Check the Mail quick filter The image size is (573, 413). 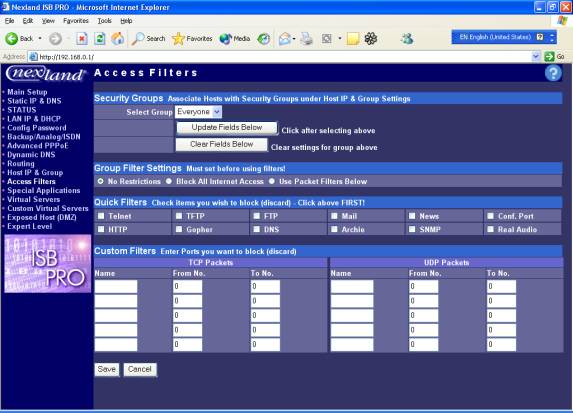[334, 216]
